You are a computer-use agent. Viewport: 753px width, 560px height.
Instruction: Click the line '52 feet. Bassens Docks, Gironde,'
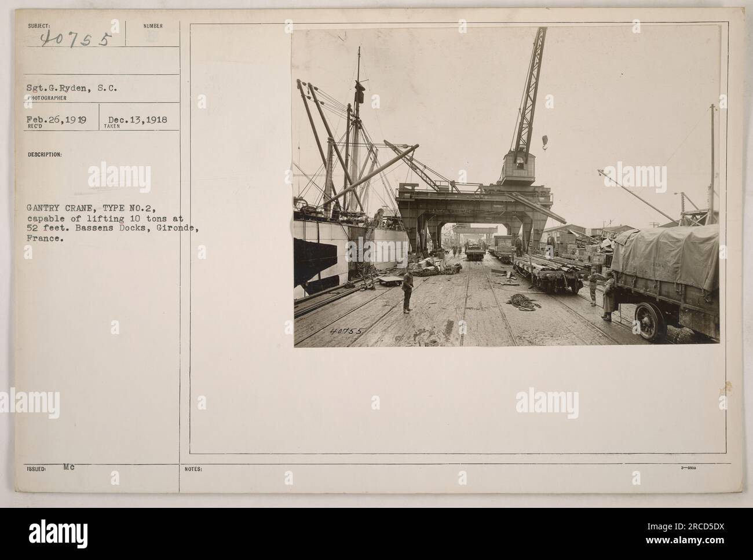[x=112, y=229]
